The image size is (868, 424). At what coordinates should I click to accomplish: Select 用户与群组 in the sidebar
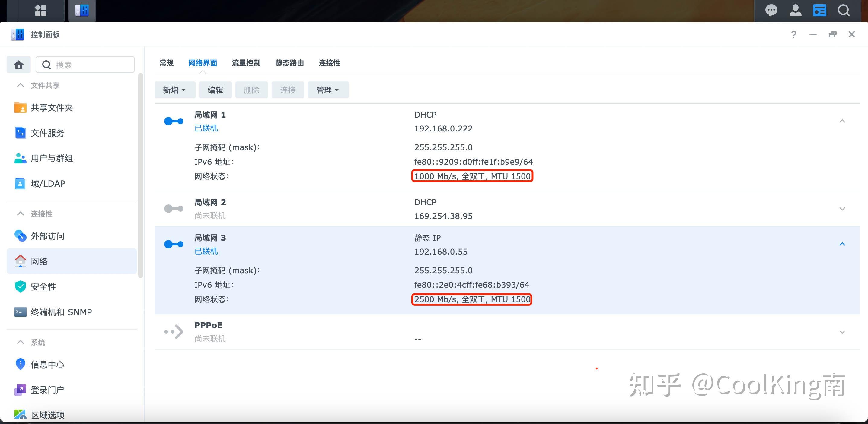point(52,158)
